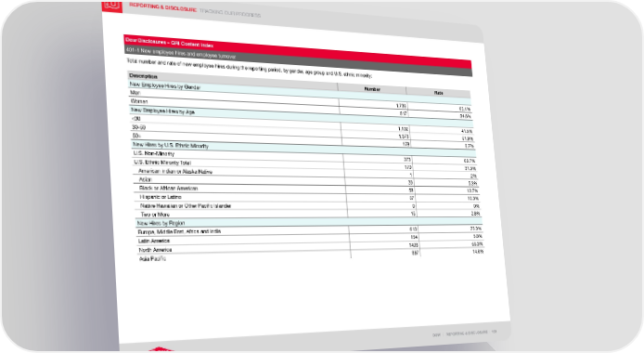Select the Number column header

(x=372, y=89)
